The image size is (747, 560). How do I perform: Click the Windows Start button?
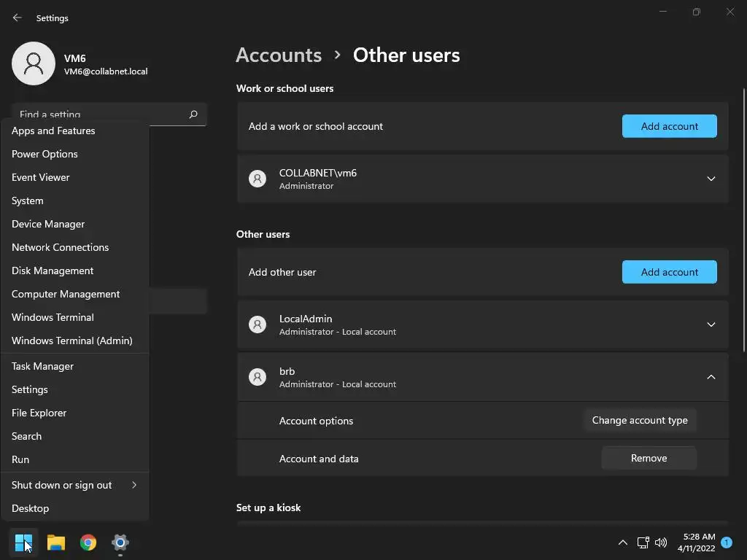click(23, 542)
